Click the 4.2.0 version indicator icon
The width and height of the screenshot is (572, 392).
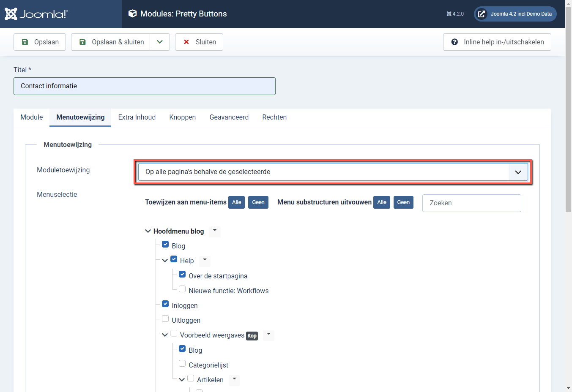[x=448, y=14]
